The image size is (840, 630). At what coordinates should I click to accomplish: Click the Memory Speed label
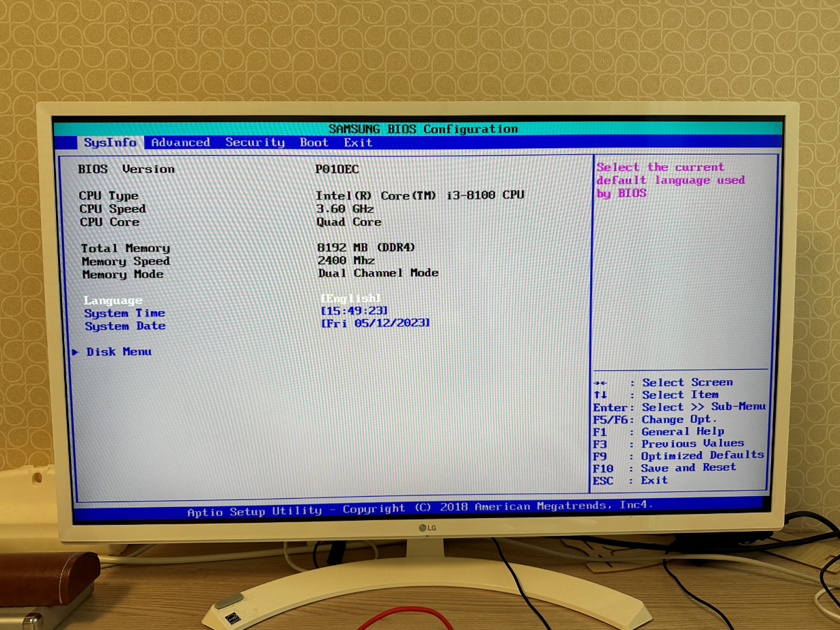pos(126,261)
